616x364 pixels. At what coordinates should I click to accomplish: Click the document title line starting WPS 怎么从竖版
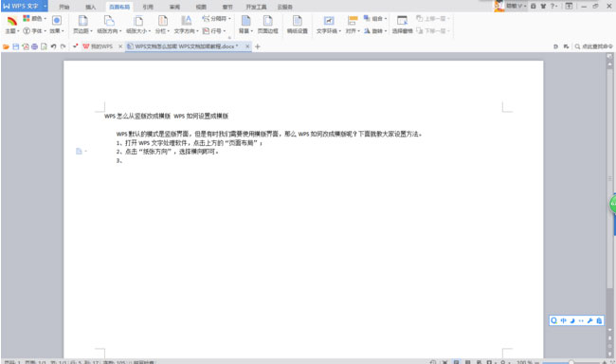click(166, 116)
